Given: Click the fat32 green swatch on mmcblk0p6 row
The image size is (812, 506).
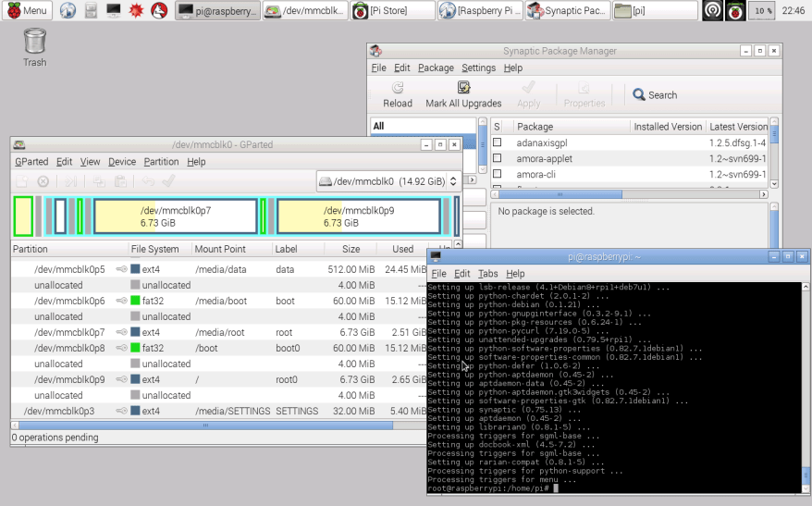Looking at the screenshot, I should click(135, 301).
